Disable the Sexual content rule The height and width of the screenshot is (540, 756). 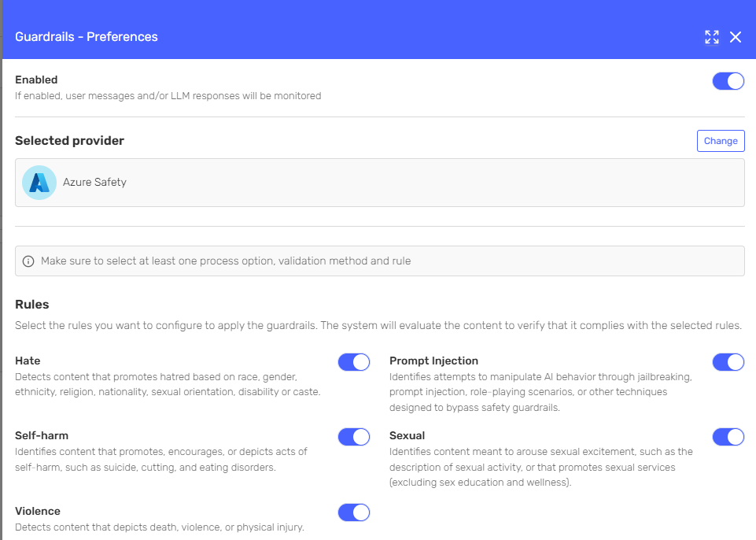pyautogui.click(x=728, y=437)
